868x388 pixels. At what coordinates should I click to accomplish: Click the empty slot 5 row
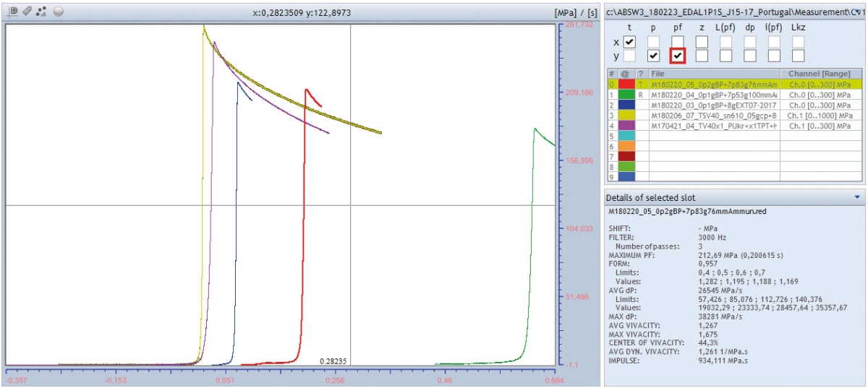[713, 136]
